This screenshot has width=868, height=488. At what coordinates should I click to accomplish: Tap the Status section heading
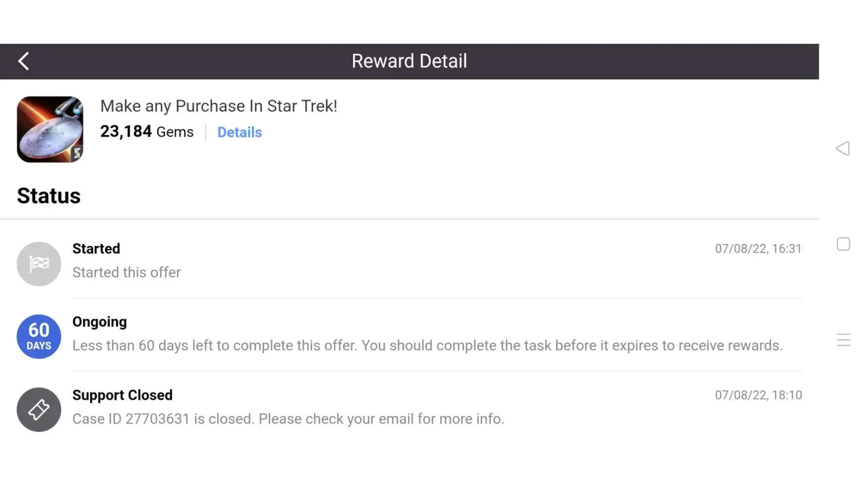point(49,196)
